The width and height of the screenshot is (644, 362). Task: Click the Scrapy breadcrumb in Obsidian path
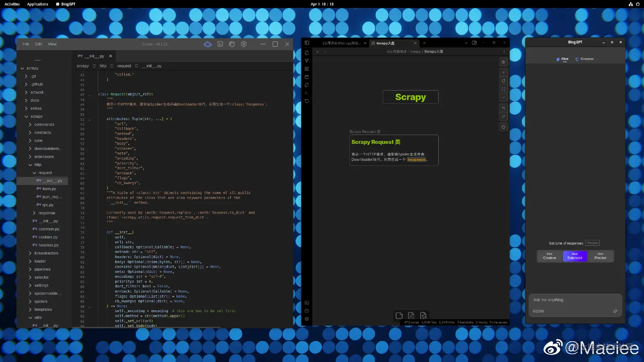[415, 51]
